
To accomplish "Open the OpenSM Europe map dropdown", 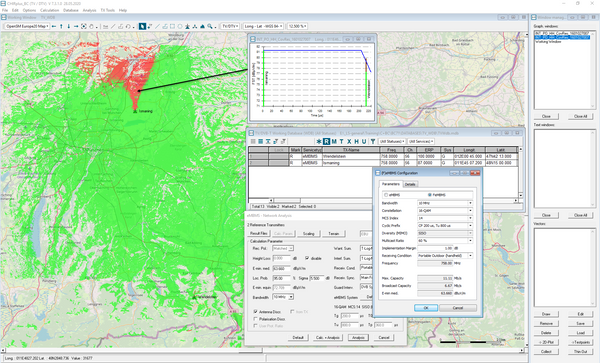I will 27,26.
